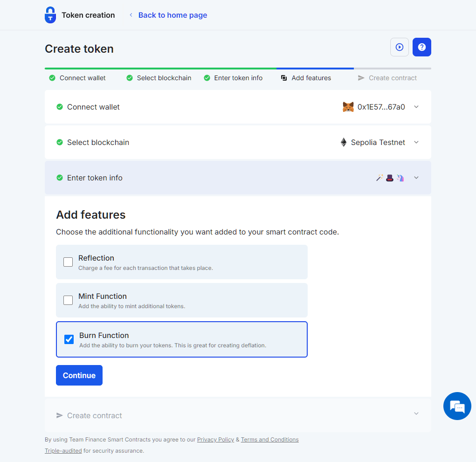Click the Continue button
The height and width of the screenshot is (462, 476).
pos(79,375)
